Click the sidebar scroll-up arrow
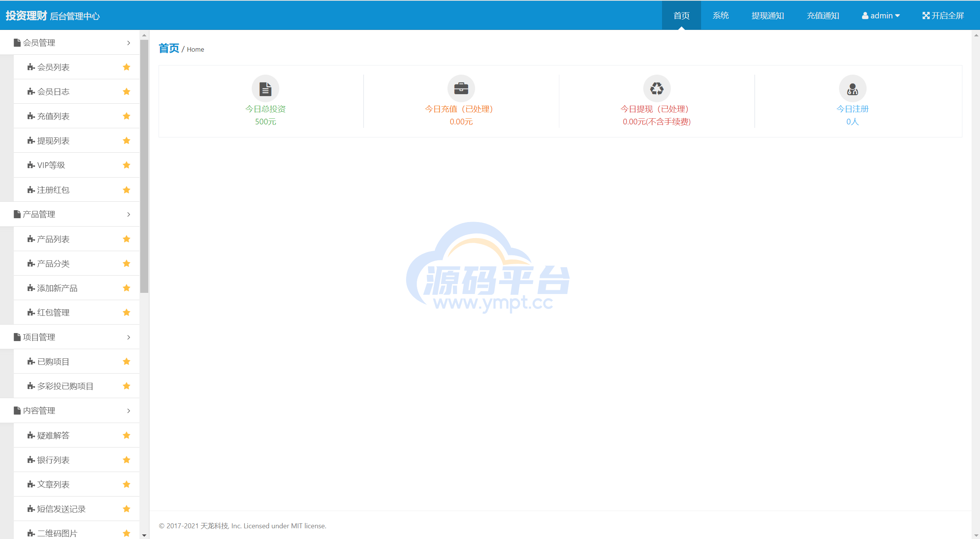The width and height of the screenshot is (980, 539). click(144, 35)
